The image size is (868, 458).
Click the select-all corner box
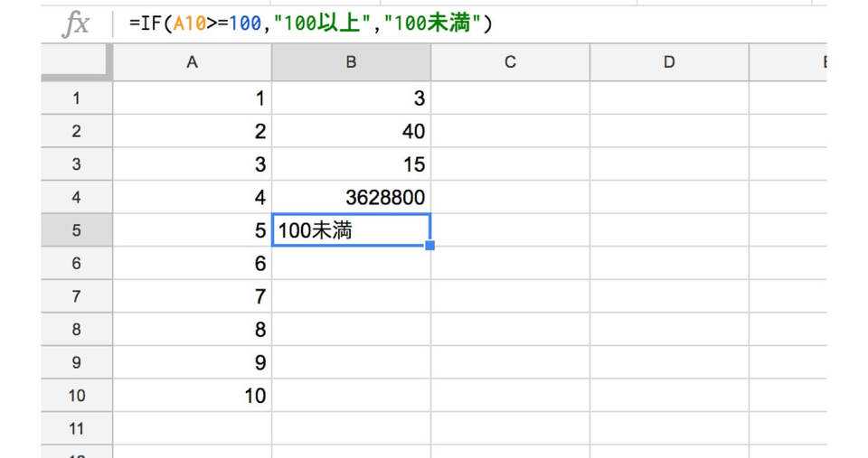pos(76,62)
